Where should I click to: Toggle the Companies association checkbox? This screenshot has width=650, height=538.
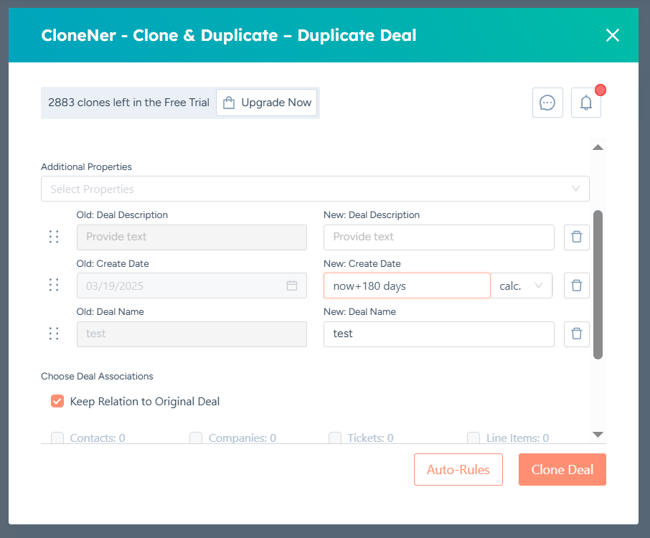point(196,438)
